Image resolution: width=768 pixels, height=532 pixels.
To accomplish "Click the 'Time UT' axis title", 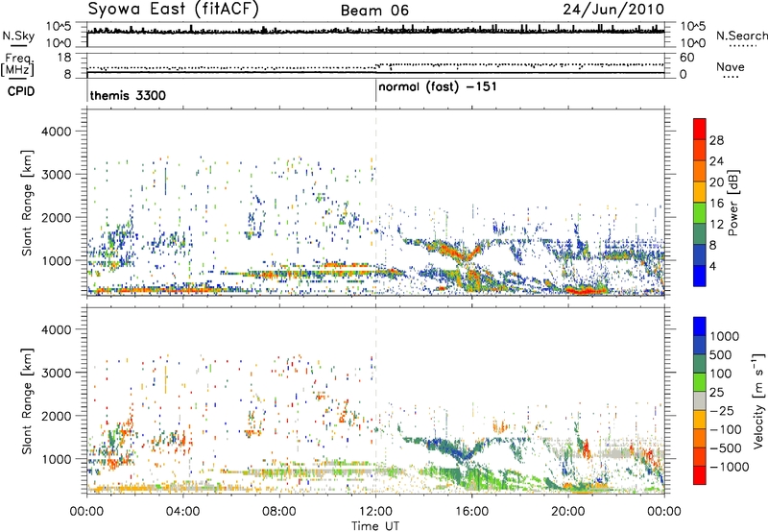I will click(375, 526).
